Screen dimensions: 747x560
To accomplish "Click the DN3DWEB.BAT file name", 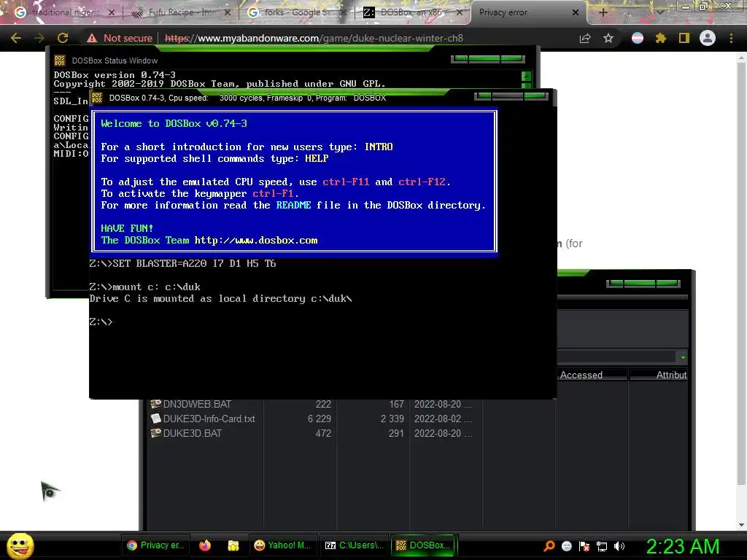I will pyautogui.click(x=197, y=404).
